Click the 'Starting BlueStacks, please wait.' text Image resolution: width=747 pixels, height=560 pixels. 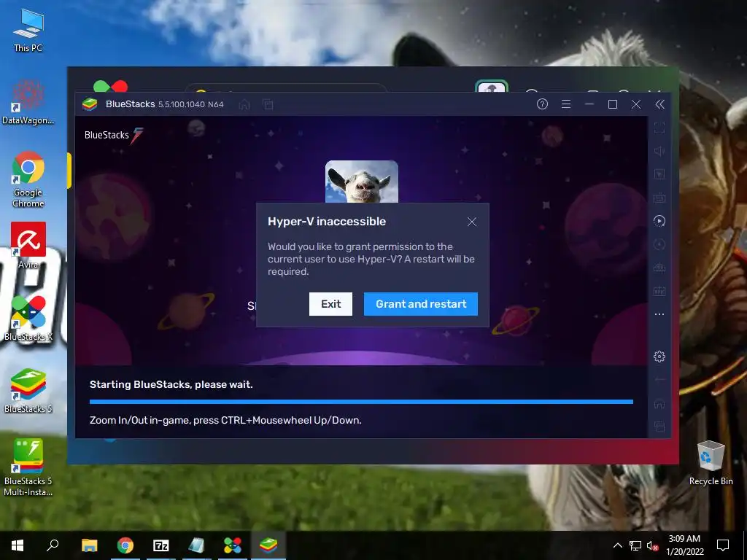click(171, 384)
